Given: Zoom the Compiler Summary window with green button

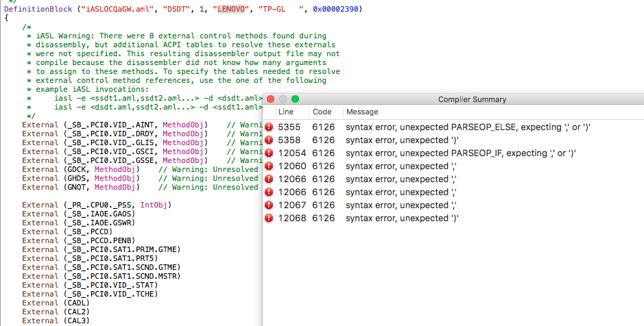Looking at the screenshot, I should click(x=296, y=99).
